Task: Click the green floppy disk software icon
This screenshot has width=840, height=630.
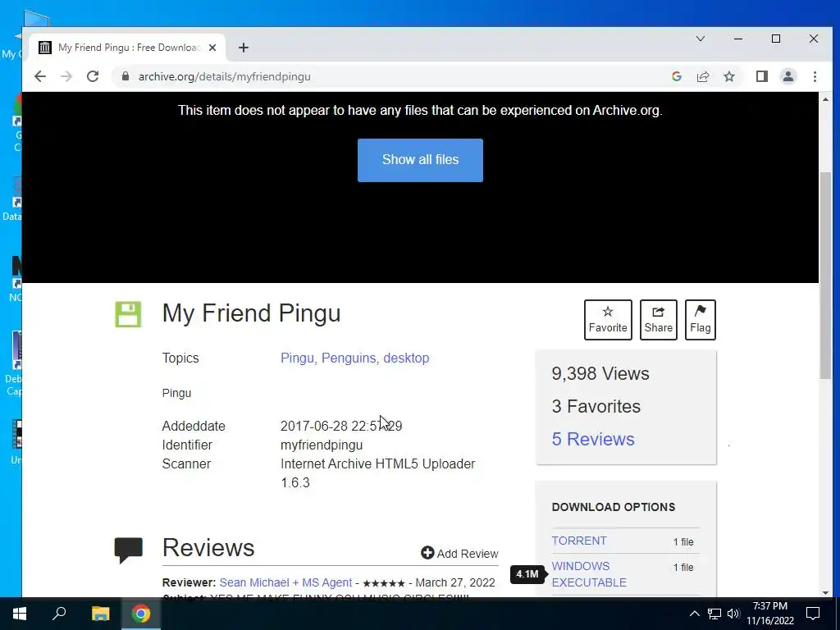Action: [x=128, y=314]
